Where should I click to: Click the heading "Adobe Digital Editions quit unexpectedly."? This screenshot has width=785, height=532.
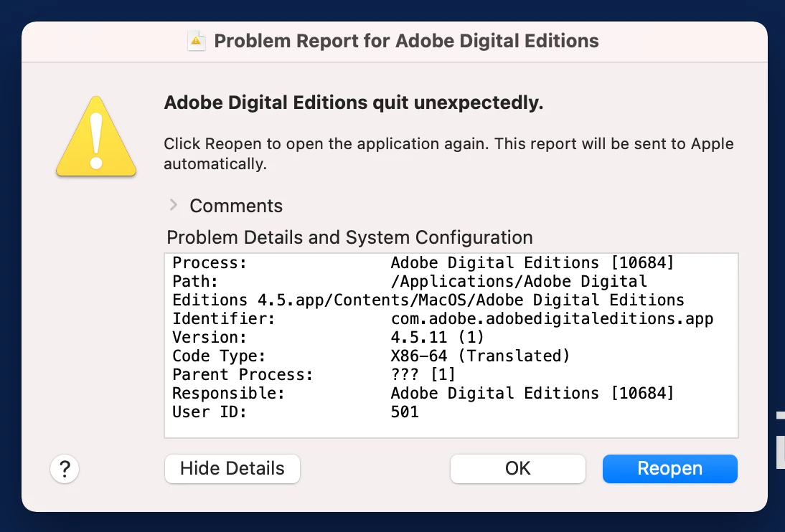tap(354, 103)
